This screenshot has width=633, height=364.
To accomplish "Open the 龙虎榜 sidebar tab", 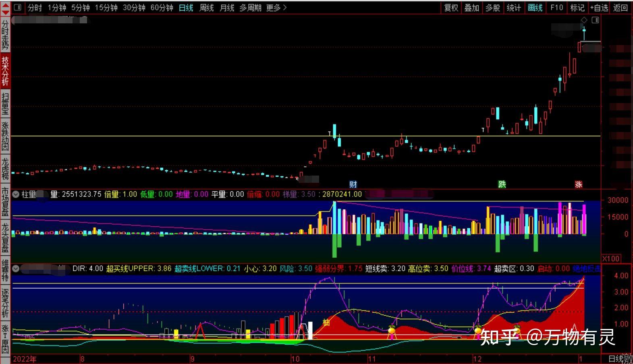I will [5, 169].
